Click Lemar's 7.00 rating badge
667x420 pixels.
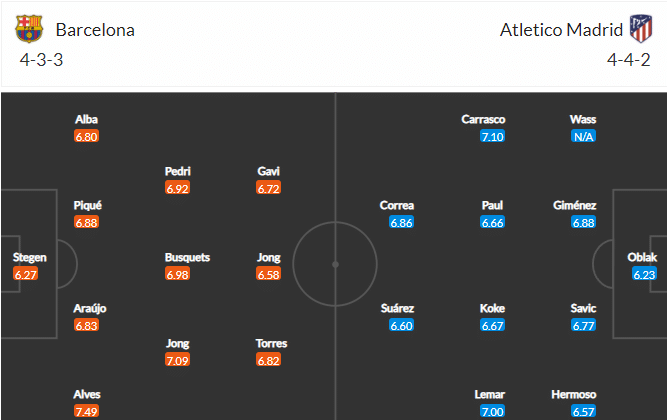coord(492,411)
